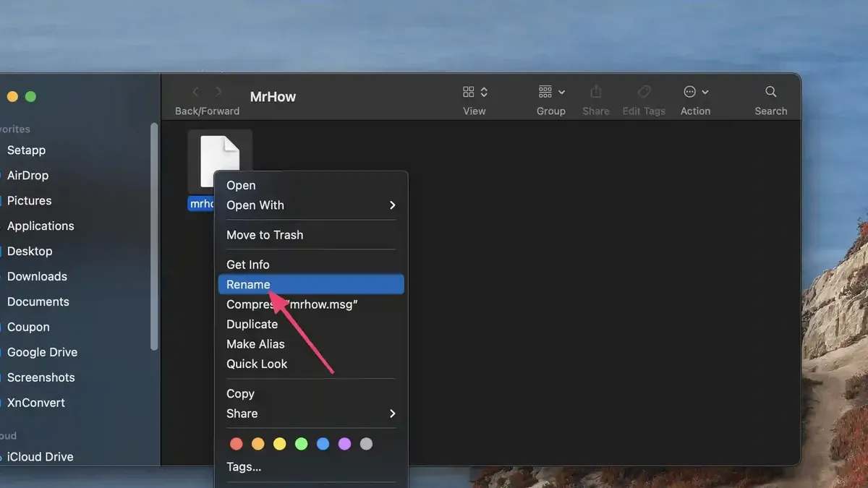Click the yellow minimize window button
The image size is (868, 488).
click(13, 96)
